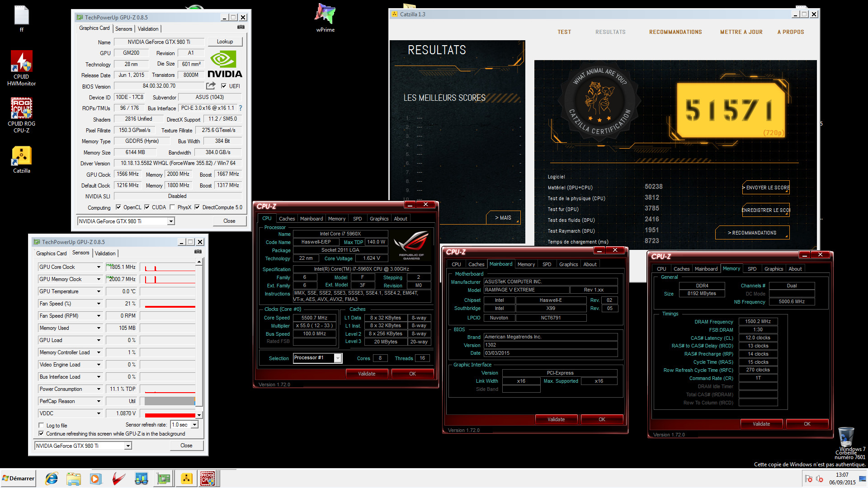Viewport: 868px width, 488px height.
Task: Click the Bus Interface question mark icon
Action: click(x=241, y=108)
